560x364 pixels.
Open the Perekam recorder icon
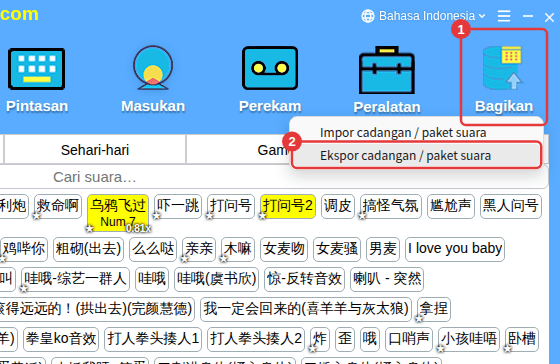click(270, 68)
